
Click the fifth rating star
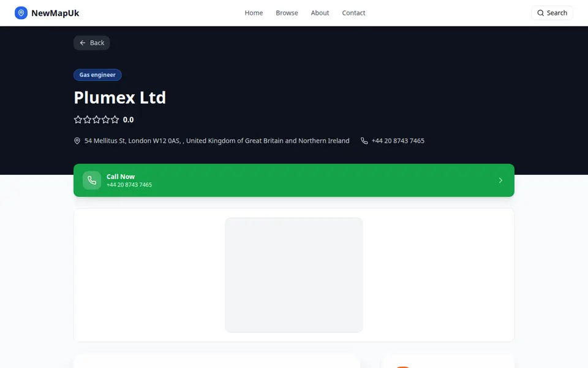point(115,120)
